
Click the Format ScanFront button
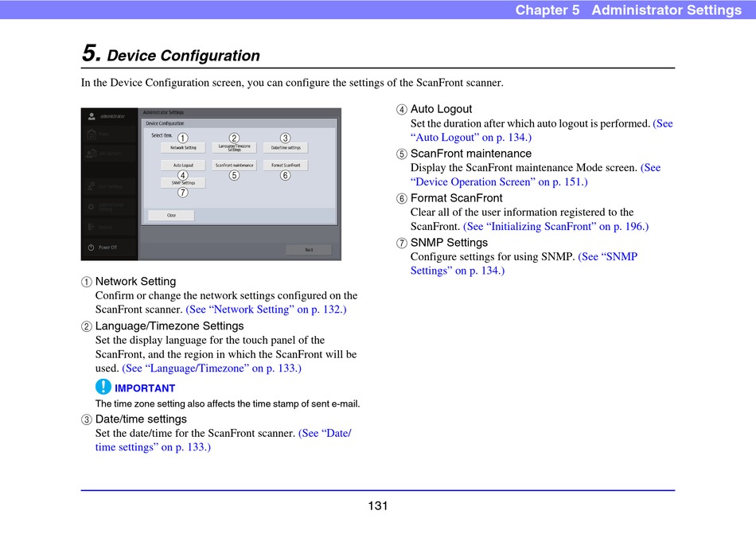[286, 166]
